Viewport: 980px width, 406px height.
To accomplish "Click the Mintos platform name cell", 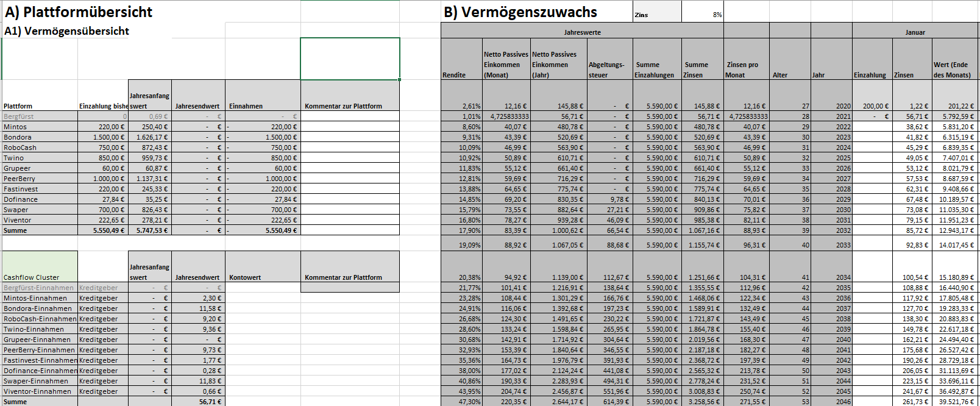I will [40, 127].
